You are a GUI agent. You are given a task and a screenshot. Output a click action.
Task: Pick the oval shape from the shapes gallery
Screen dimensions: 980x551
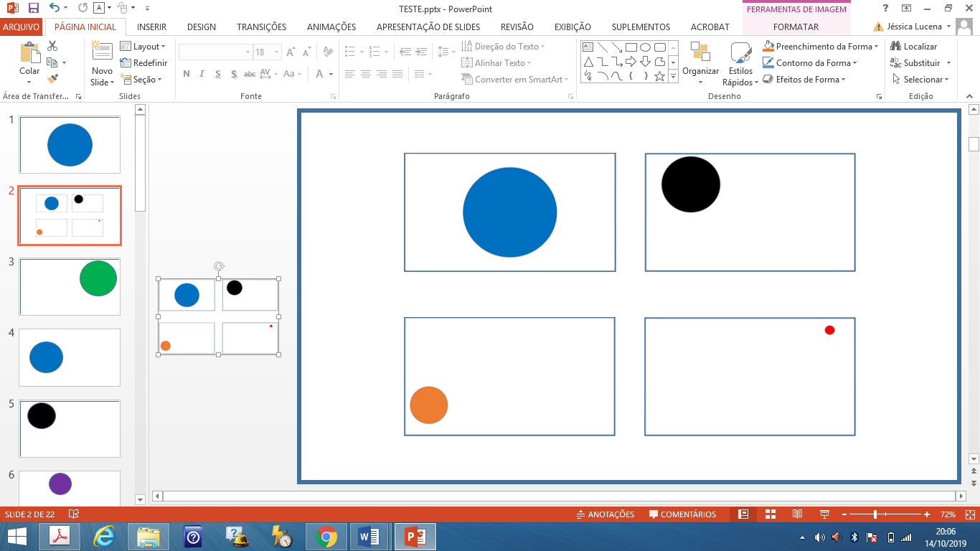pos(645,47)
